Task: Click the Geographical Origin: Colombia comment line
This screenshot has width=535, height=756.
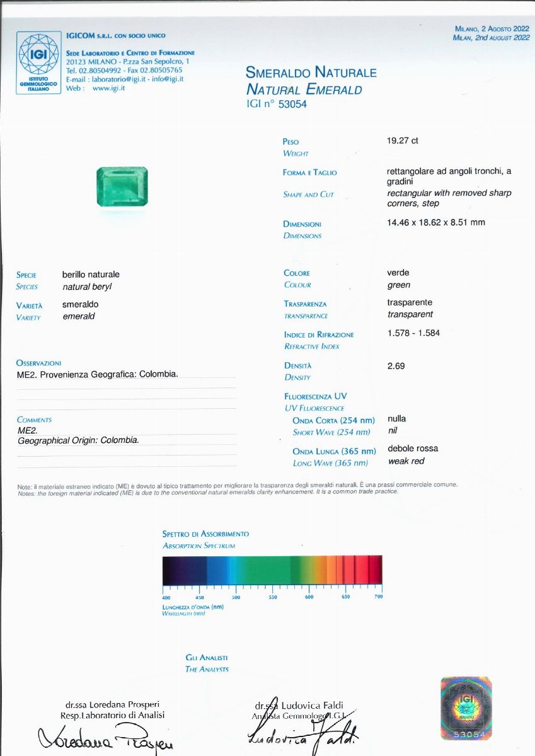Action: coord(78,440)
